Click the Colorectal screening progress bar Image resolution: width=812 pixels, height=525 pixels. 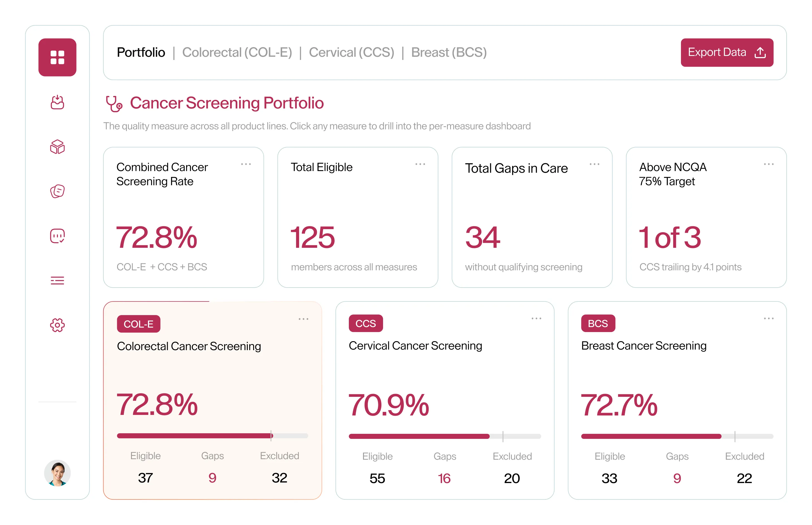(x=213, y=436)
